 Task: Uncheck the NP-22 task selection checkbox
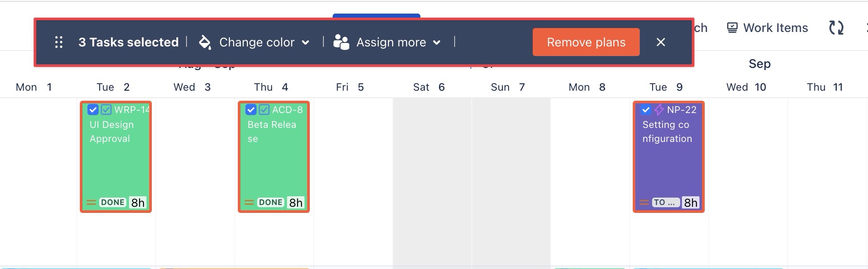[x=646, y=110]
